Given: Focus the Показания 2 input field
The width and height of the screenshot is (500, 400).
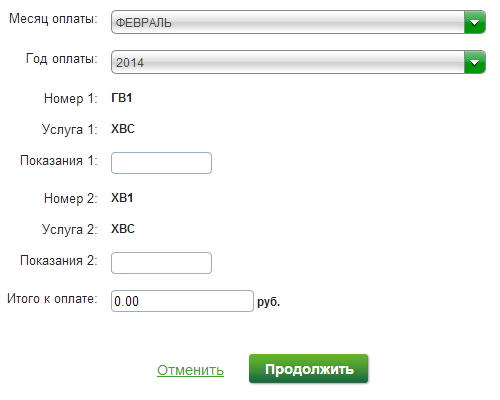Looking at the screenshot, I should pyautogui.click(x=161, y=263).
